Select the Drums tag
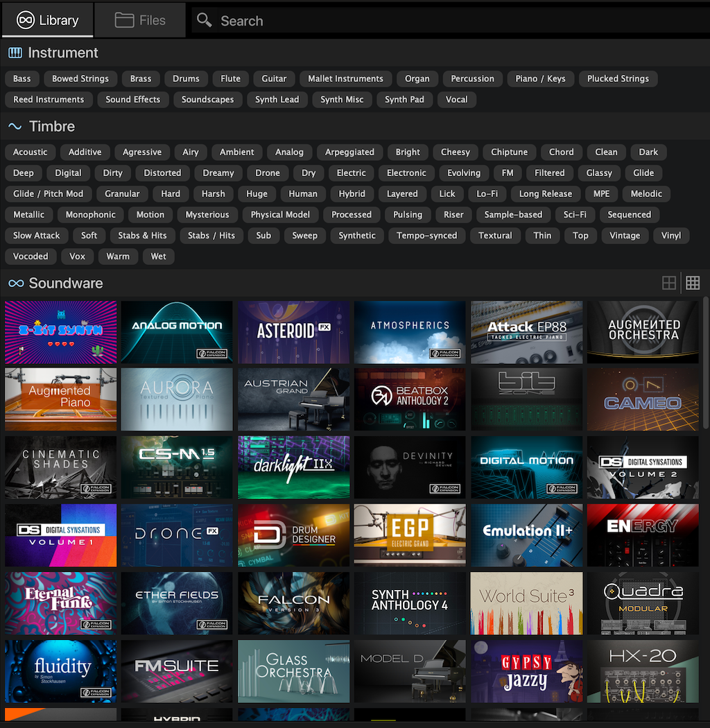Screen dimensions: 710x728 pyautogui.click(x=187, y=78)
